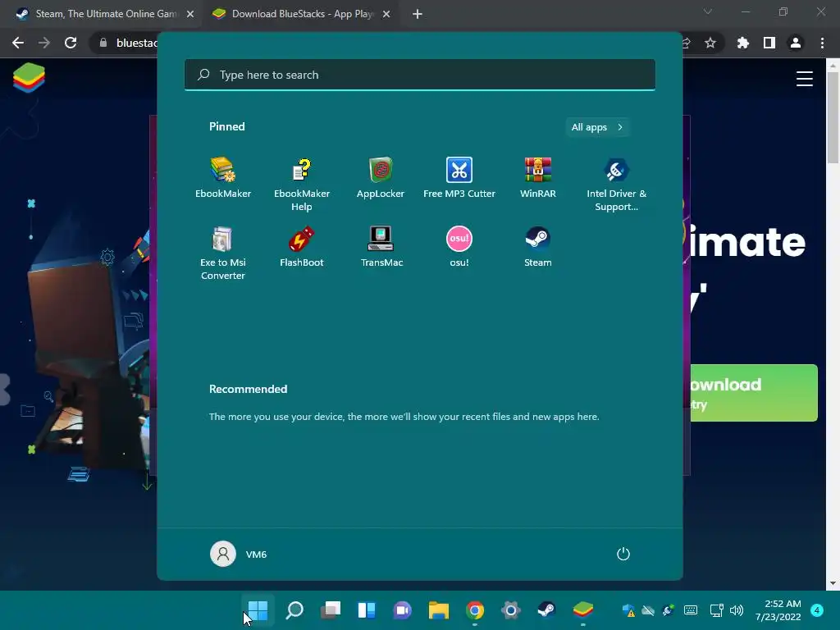Open taskbar Search magnifier
The width and height of the screenshot is (840, 630).
(294, 609)
